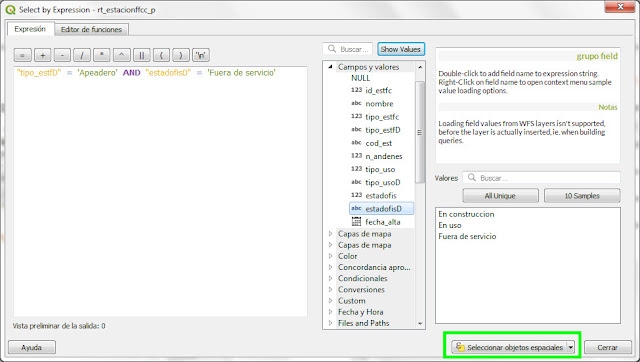
Task: Click the abc type icon beside nombre
Action: [356, 103]
